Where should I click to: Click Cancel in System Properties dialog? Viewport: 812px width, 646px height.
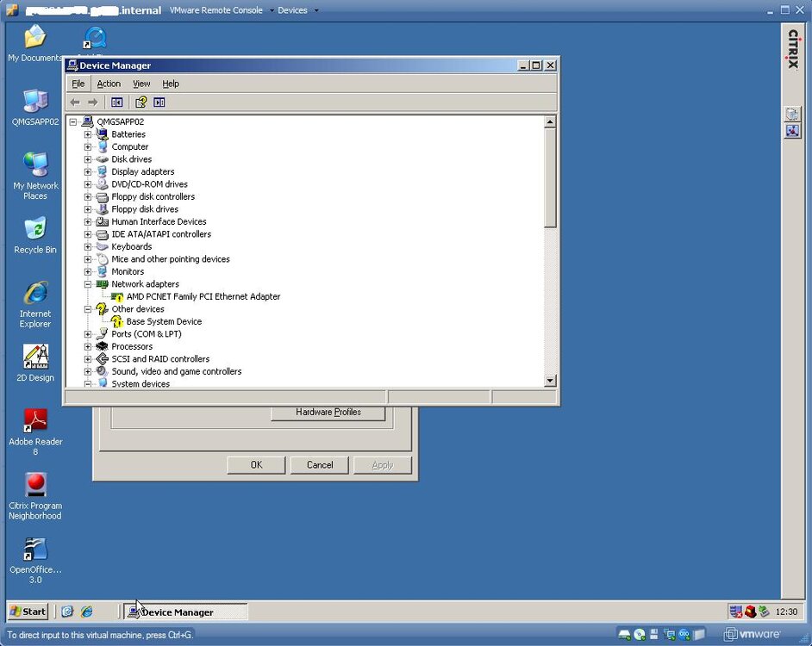pyautogui.click(x=320, y=465)
